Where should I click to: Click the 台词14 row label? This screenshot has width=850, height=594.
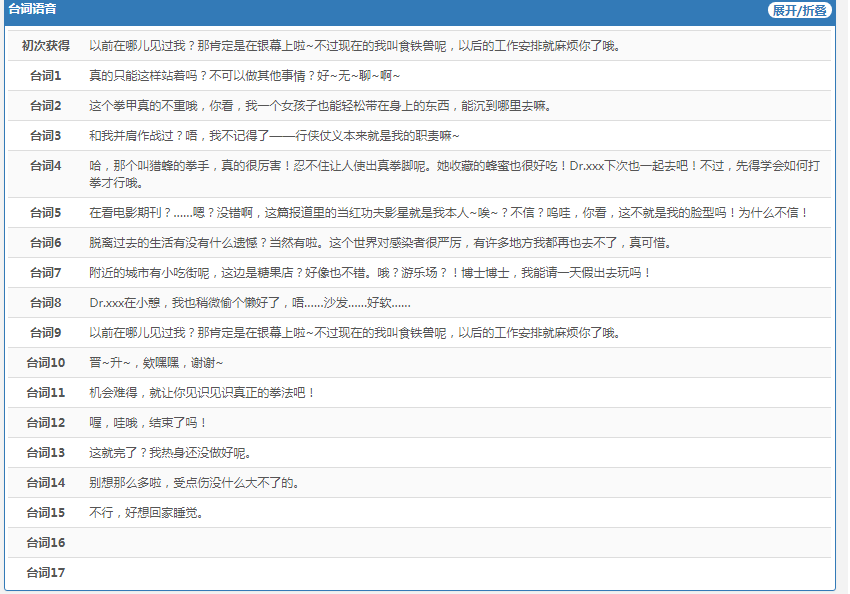[45, 483]
